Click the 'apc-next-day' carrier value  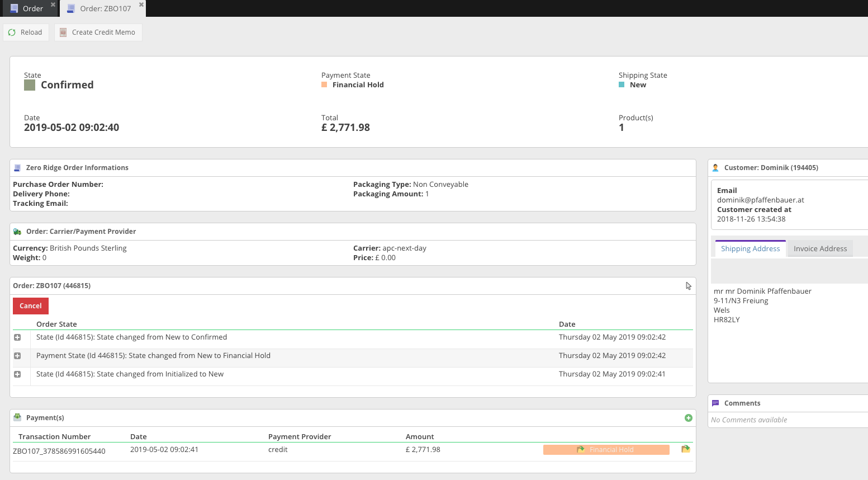pos(404,248)
